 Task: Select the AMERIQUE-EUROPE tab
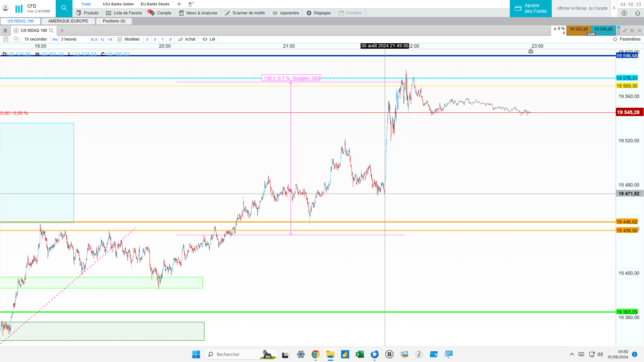tap(68, 21)
